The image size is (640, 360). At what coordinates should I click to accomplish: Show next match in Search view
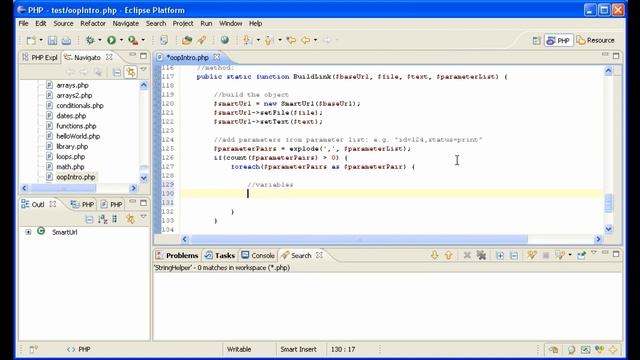point(434,256)
